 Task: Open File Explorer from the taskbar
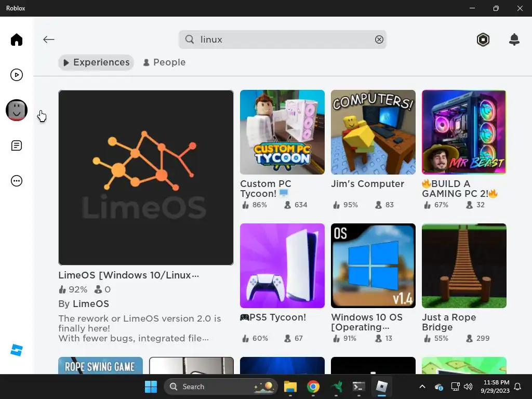click(x=290, y=387)
